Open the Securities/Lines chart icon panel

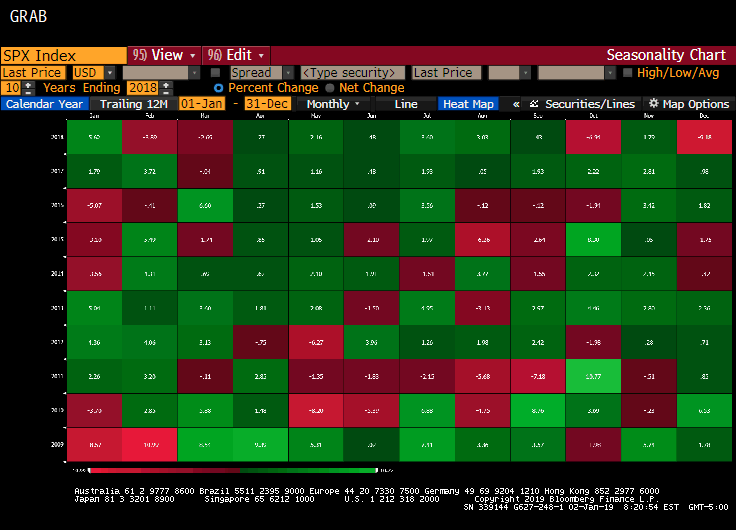(534, 104)
